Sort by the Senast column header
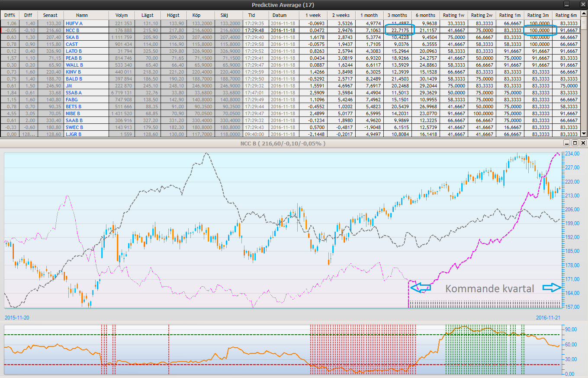 (x=50, y=15)
